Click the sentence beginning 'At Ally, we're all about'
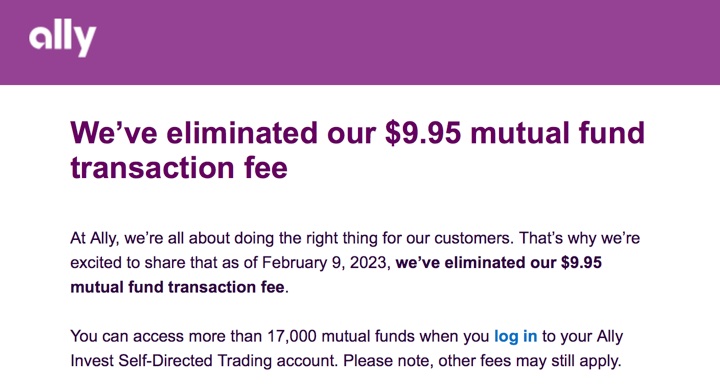Screen dimensions: 720x392 (290, 238)
